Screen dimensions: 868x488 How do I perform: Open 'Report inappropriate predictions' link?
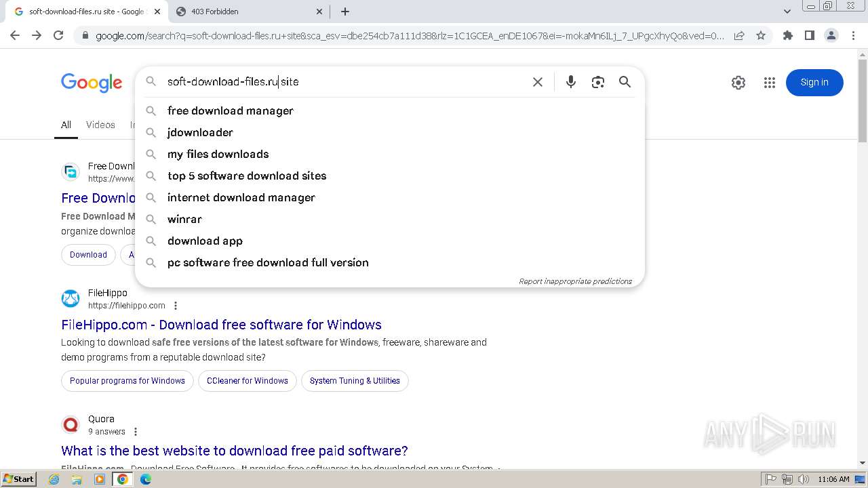[x=575, y=281]
